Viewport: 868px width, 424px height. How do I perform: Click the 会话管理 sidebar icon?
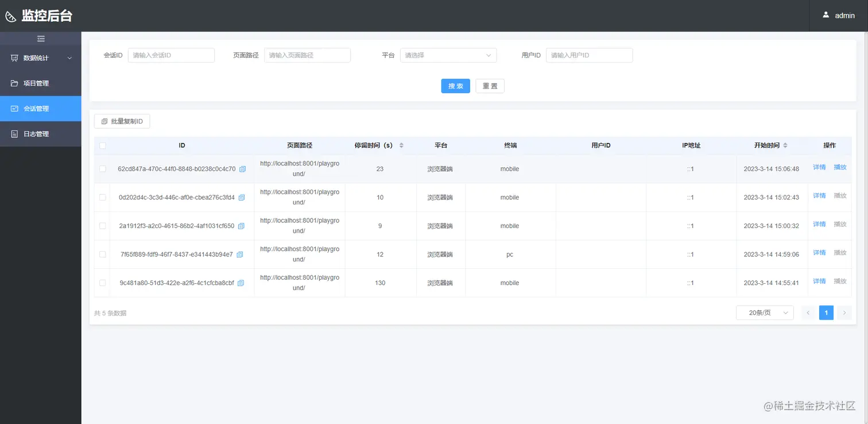[x=14, y=109]
